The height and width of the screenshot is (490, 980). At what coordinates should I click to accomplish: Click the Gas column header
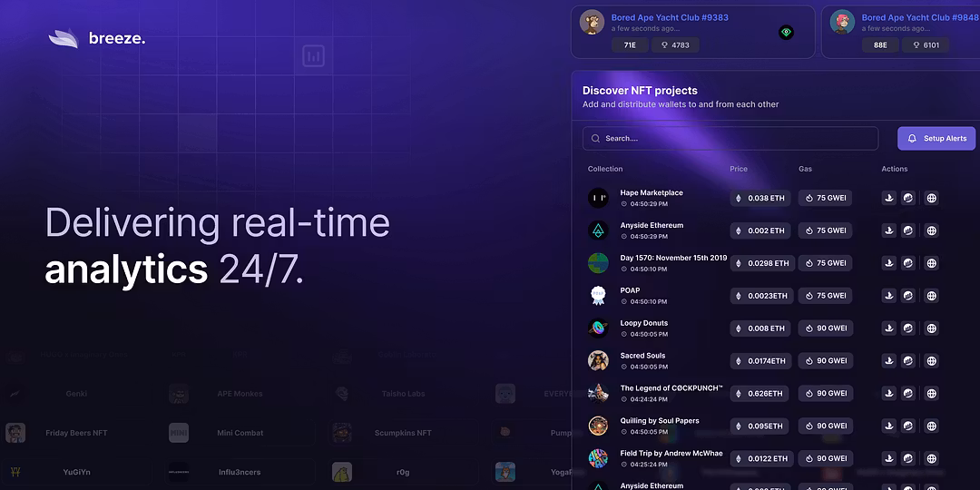806,169
